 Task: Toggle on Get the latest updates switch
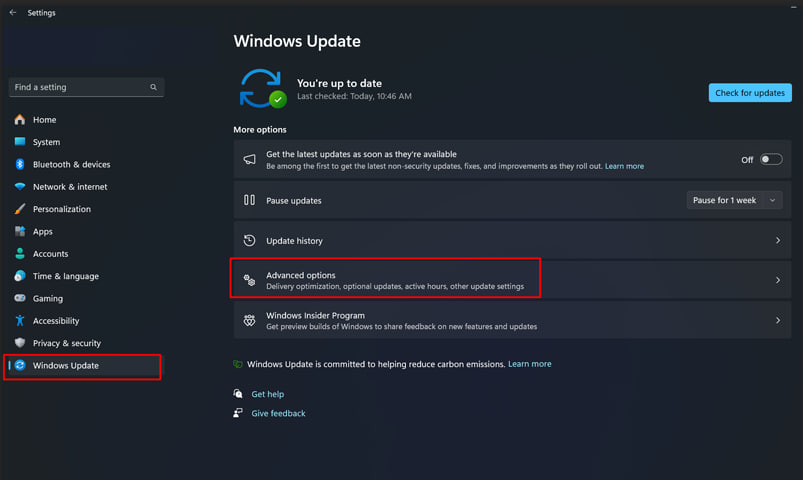(x=770, y=160)
